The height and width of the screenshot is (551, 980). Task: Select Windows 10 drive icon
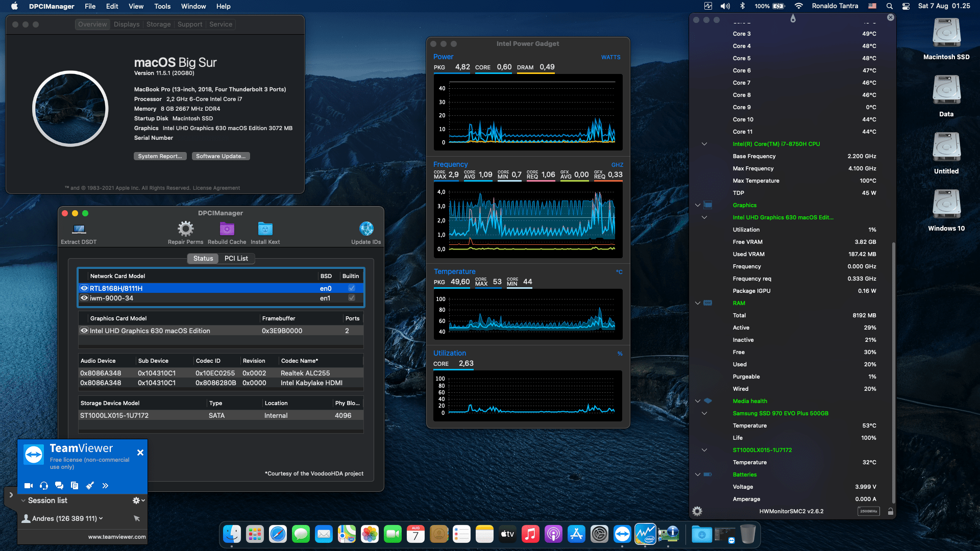click(946, 204)
